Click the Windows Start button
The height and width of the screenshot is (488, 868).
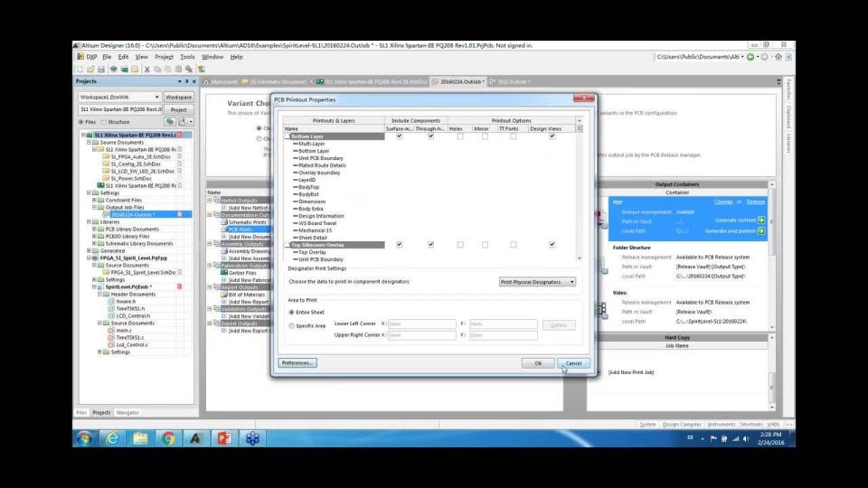coord(84,438)
